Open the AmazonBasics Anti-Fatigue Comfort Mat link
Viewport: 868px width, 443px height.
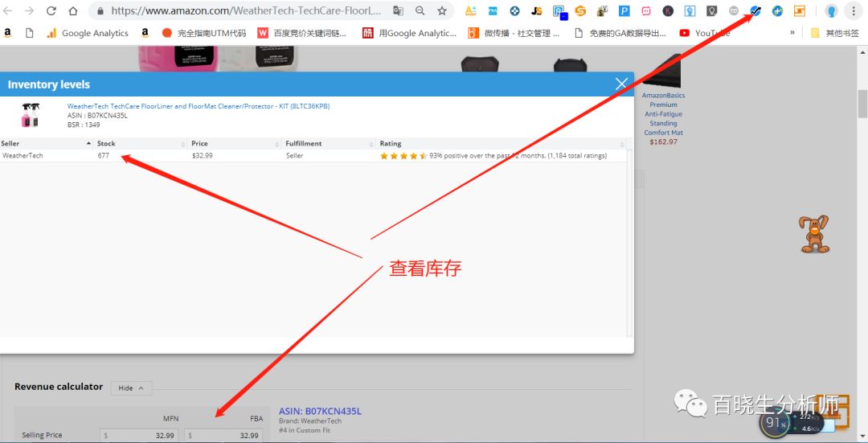pos(663,114)
